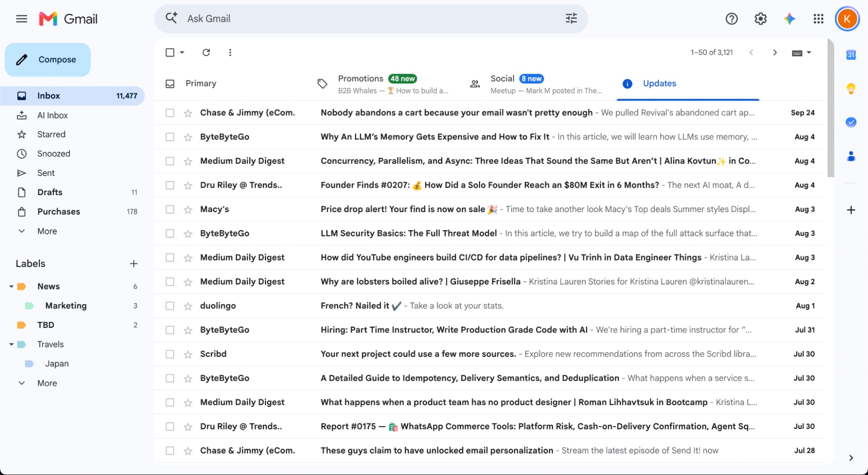Open input tools keyboard dropdown arrow
This screenshot has width=868, height=475.
(x=809, y=53)
